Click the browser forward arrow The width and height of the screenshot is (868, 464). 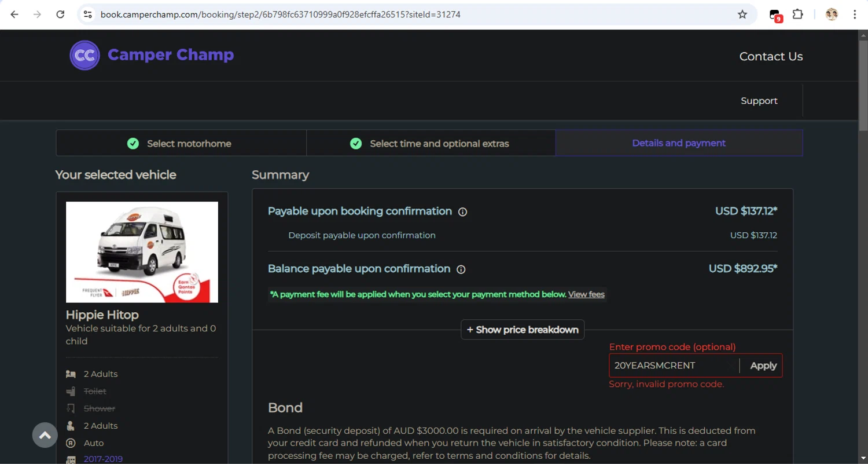point(37,14)
